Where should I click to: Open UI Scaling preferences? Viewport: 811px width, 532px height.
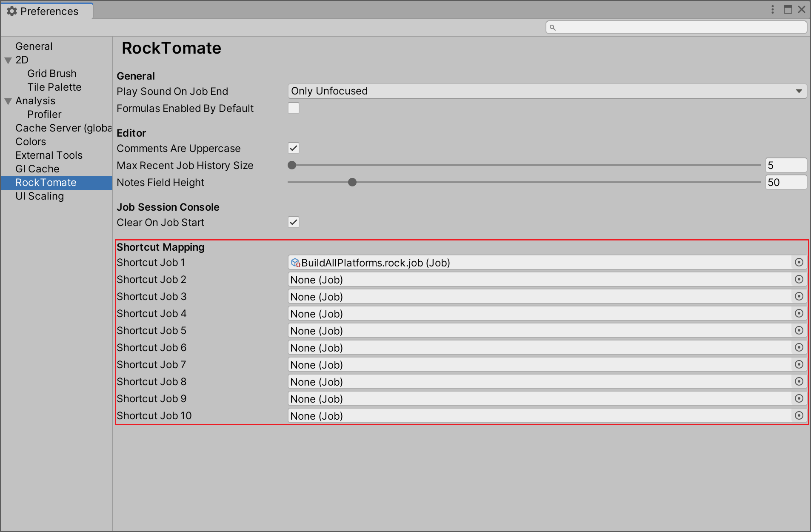coord(40,196)
